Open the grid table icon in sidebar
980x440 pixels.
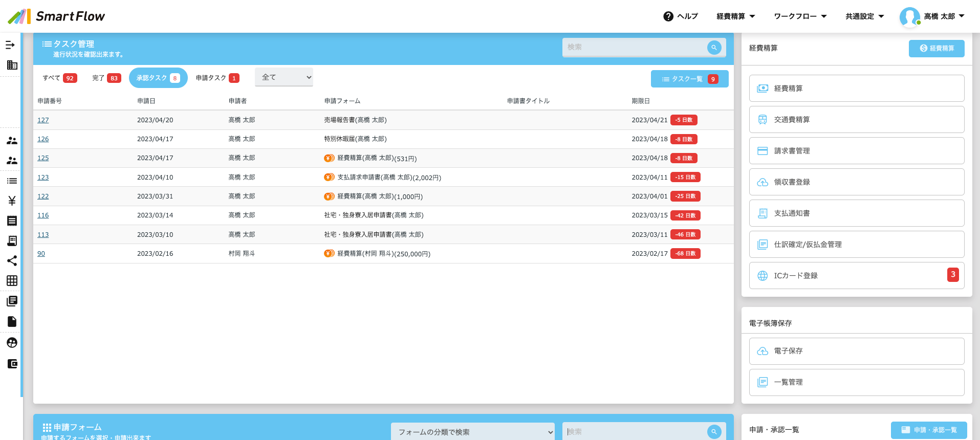(x=12, y=281)
